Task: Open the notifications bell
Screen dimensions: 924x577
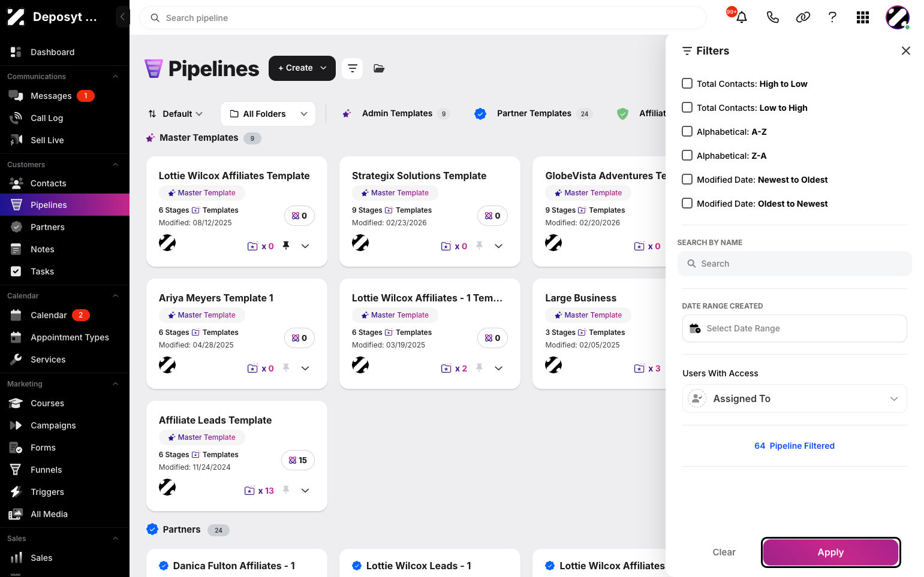Action: point(742,17)
